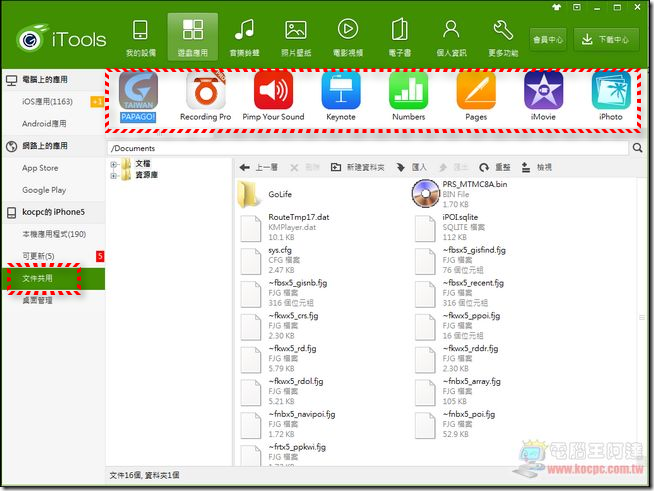Open the Music ringtone tab
This screenshot has width=654, height=491.
[x=244, y=38]
